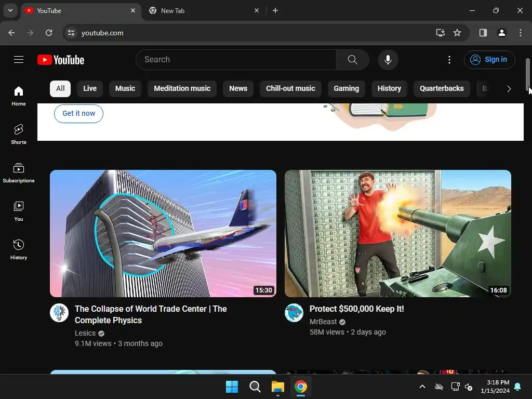The width and height of the screenshot is (532, 399).
Task: Open the YouTube hamburger guide menu
Action: 19,60
